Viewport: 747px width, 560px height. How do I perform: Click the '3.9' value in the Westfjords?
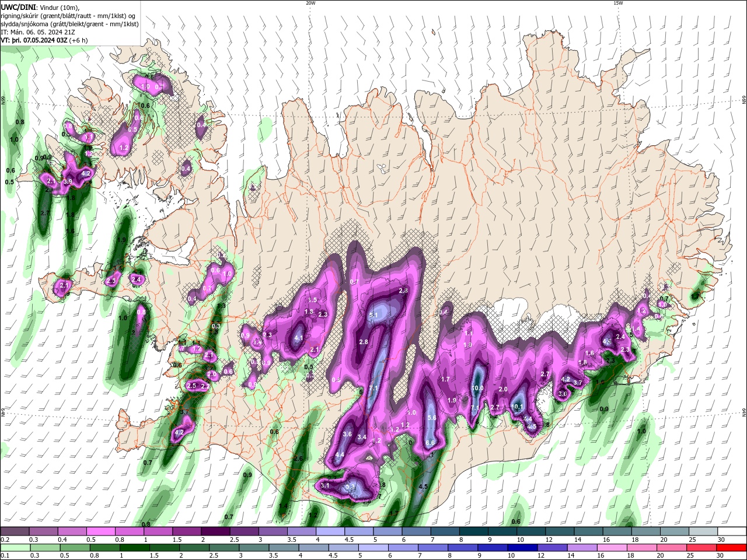coord(68,182)
